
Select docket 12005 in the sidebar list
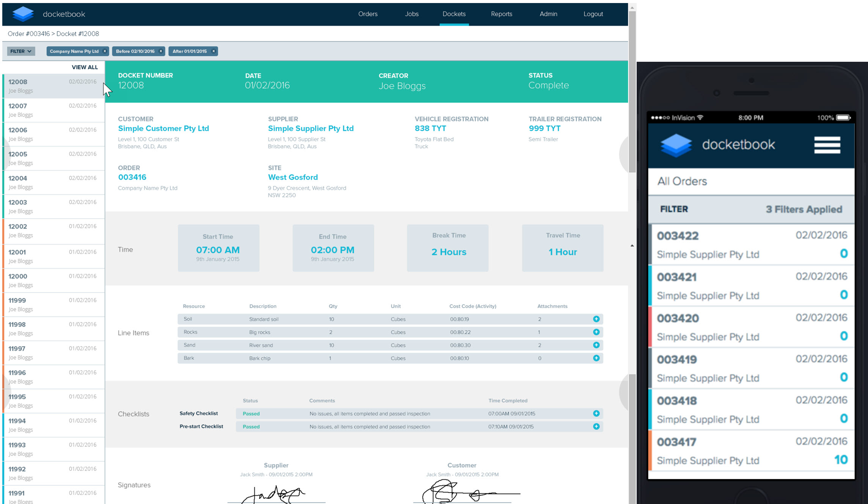(x=53, y=158)
